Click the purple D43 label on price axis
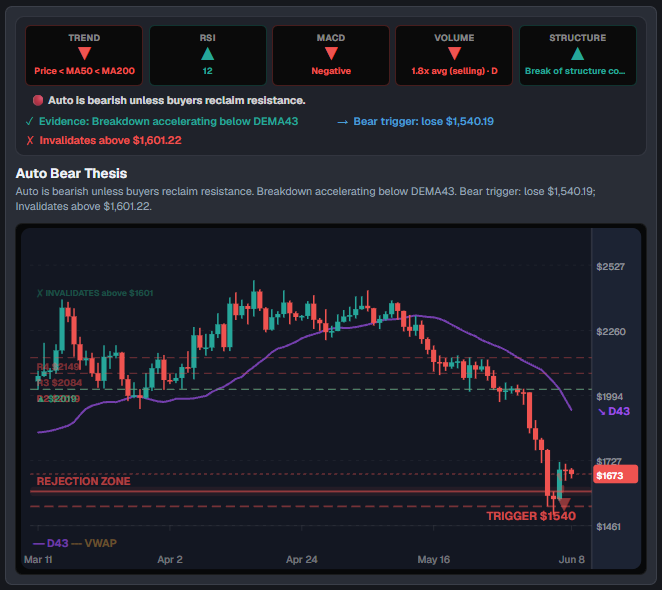Viewport: 662px width, 590px height. tap(614, 411)
